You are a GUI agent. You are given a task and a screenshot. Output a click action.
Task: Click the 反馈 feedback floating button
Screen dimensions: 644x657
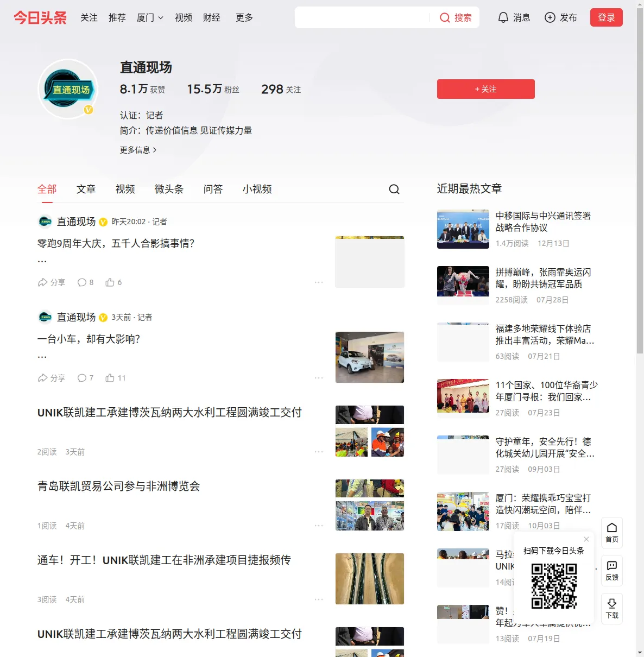(x=612, y=571)
